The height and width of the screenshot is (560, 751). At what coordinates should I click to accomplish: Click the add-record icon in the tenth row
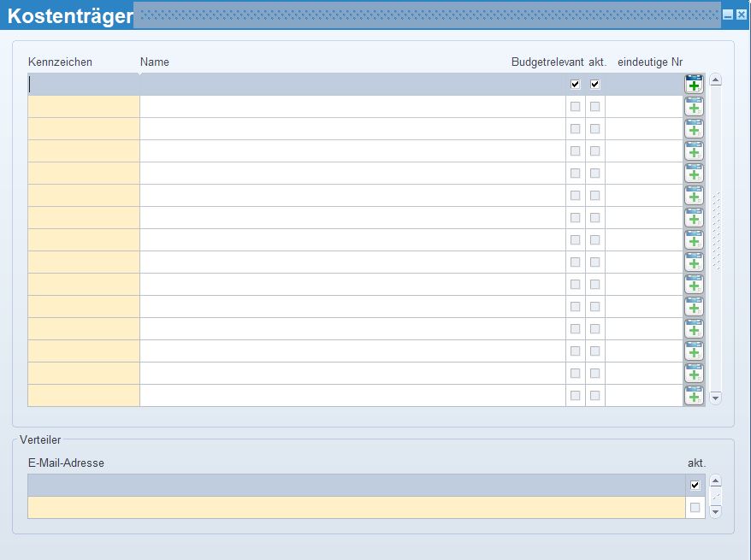(x=694, y=284)
